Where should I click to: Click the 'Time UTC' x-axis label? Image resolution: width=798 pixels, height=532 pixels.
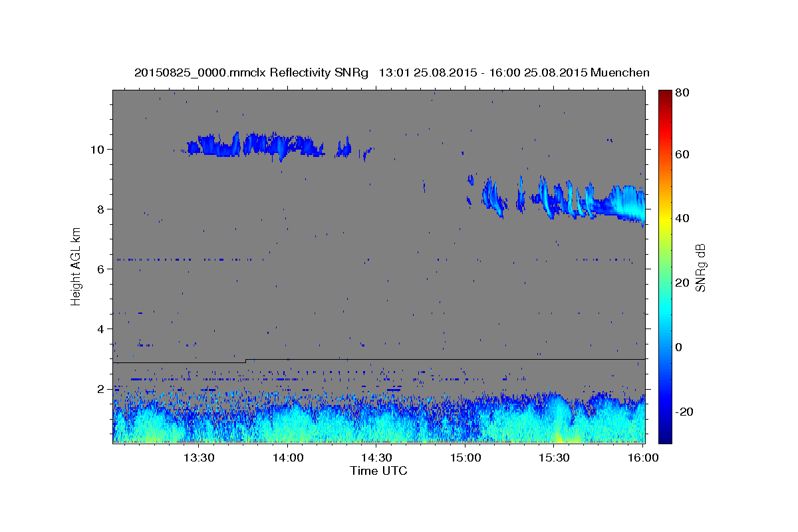pyautogui.click(x=378, y=471)
